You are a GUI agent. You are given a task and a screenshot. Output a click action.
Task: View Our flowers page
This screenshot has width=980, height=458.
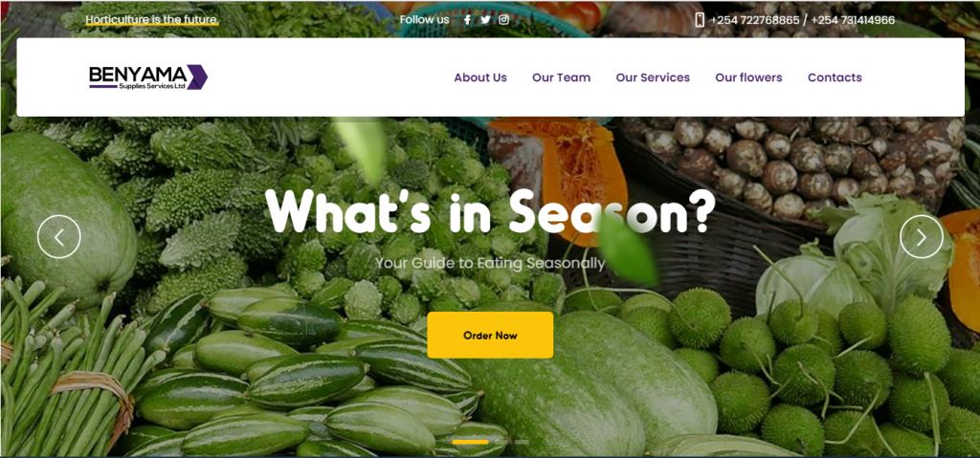point(748,77)
